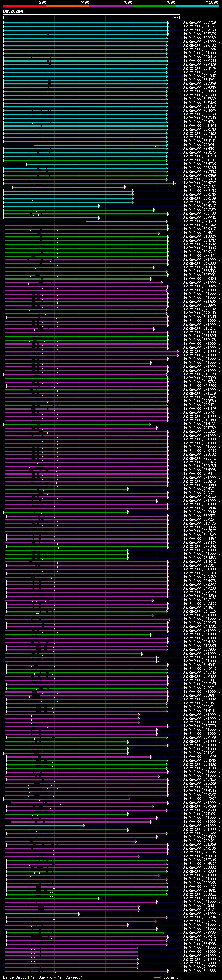This screenshot has height=980, width=222.
Task: Click the purple ~60% identity legend bar
Action: [111, 6]
